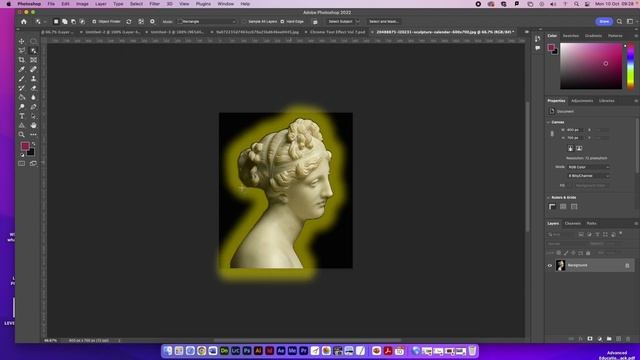
Task: Open the Object Finder settings gear
Action: tap(152, 22)
